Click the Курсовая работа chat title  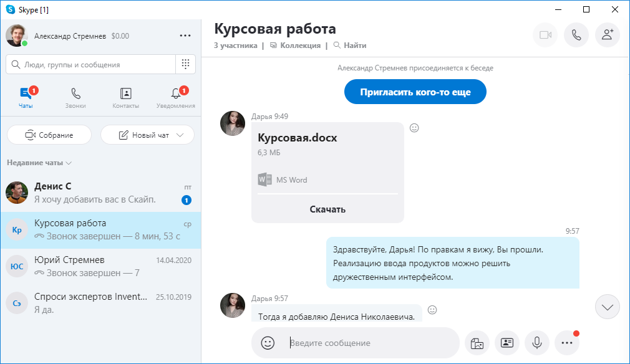tap(275, 29)
